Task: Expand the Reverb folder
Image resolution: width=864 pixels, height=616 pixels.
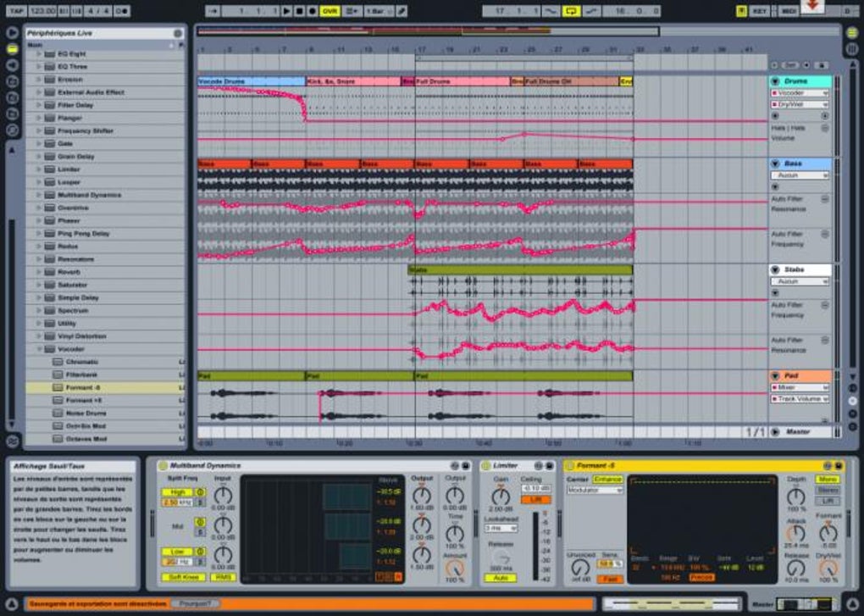Action: click(39, 272)
